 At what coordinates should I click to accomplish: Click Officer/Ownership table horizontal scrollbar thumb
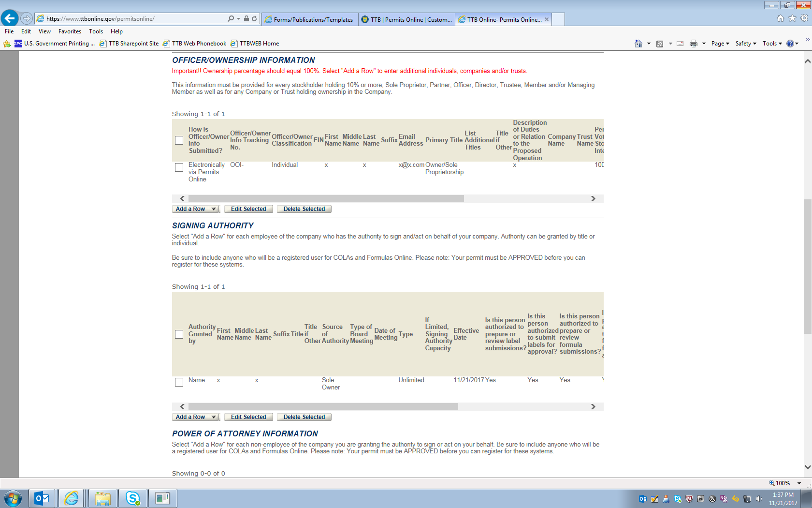326,199
